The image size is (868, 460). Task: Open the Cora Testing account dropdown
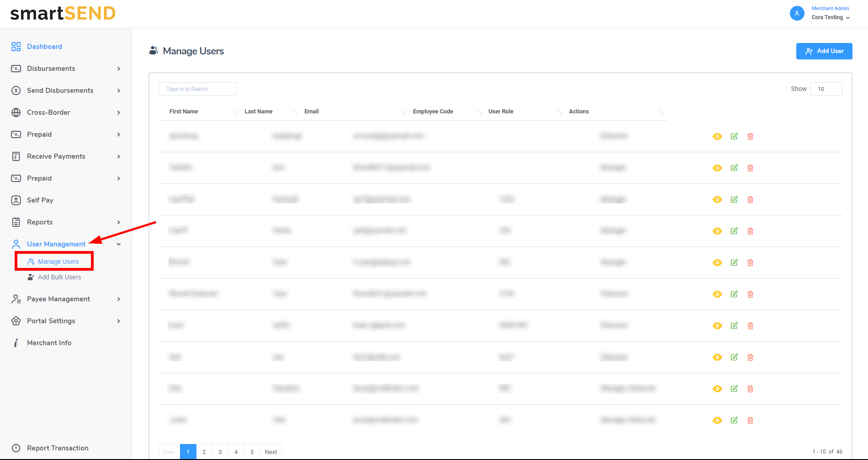(831, 17)
